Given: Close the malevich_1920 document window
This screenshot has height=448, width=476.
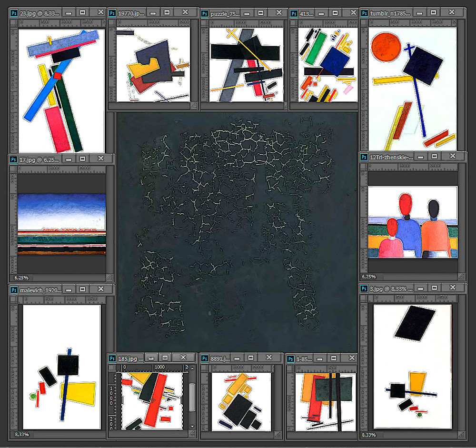Looking at the screenshot, I should [x=101, y=289].
